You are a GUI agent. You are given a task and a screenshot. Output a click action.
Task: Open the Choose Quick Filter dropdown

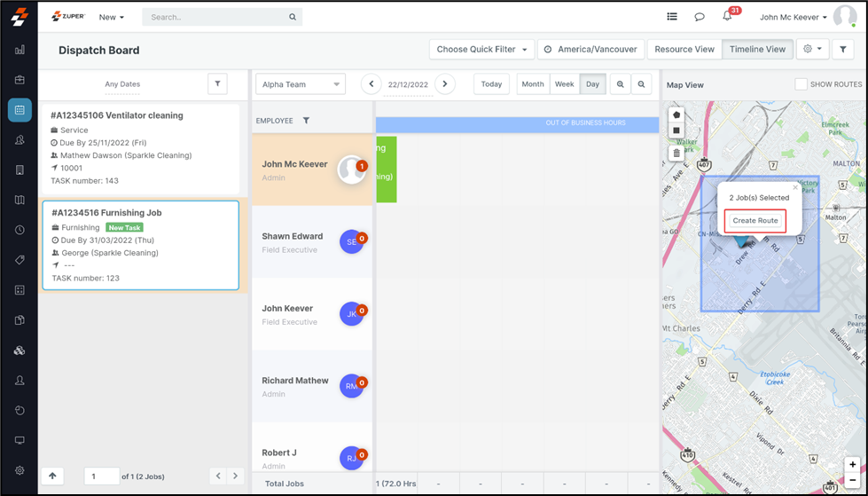click(x=482, y=50)
